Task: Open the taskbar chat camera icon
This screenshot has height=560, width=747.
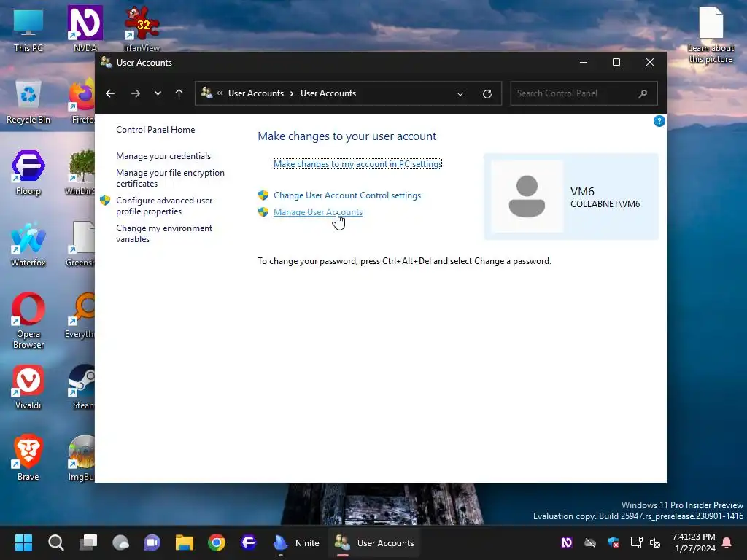Action: pos(152,542)
